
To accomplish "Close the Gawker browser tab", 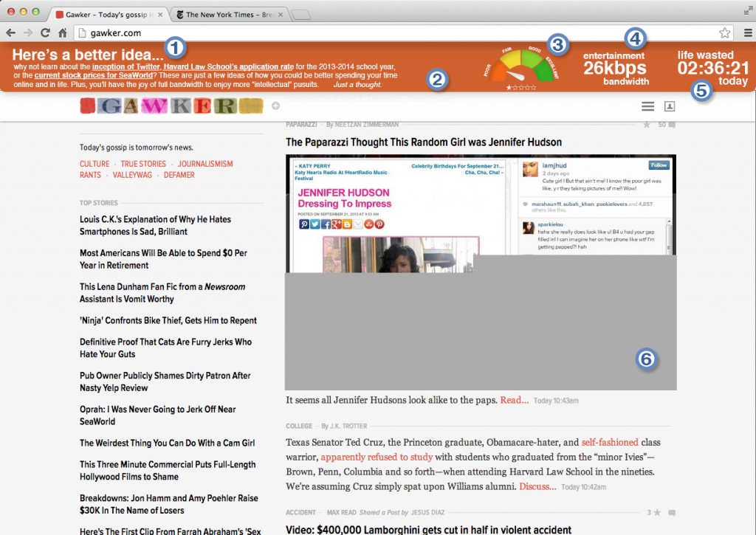I will (x=160, y=15).
